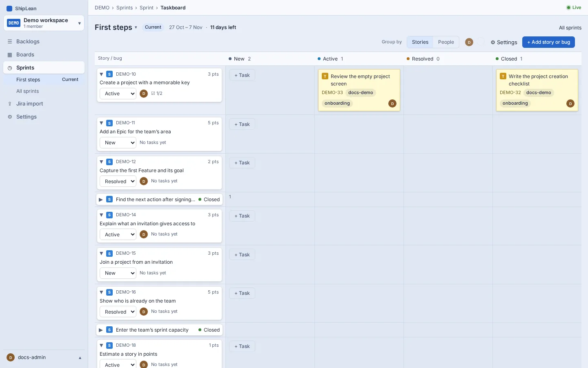Click the task type icon on DEMO-32 card
Viewport: 588px width, 368px height.
click(503, 76)
